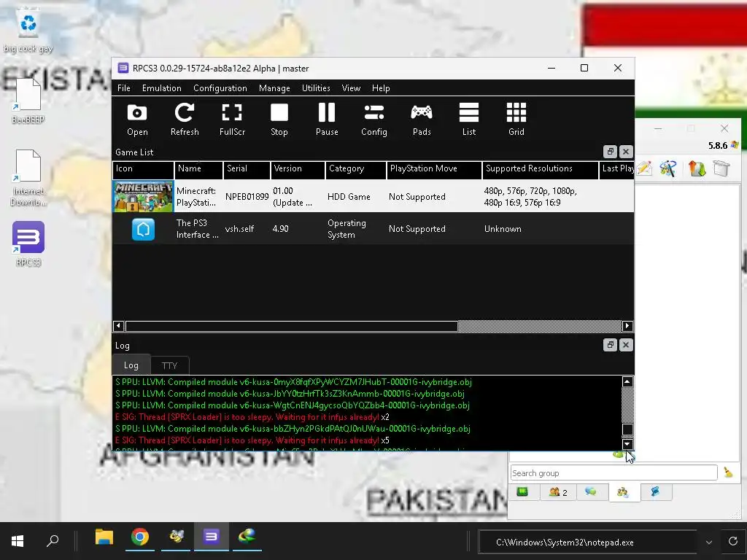747x560 pixels.
Task: Open the Help menu
Action: click(381, 88)
